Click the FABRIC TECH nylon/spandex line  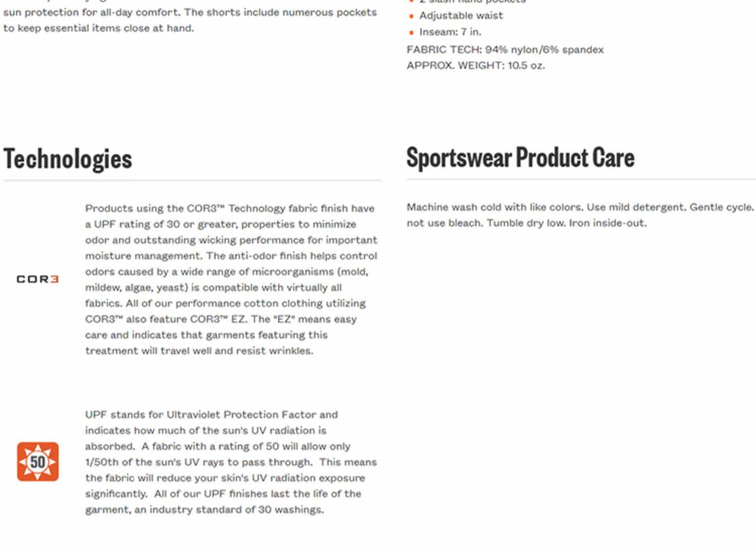pyautogui.click(x=505, y=49)
